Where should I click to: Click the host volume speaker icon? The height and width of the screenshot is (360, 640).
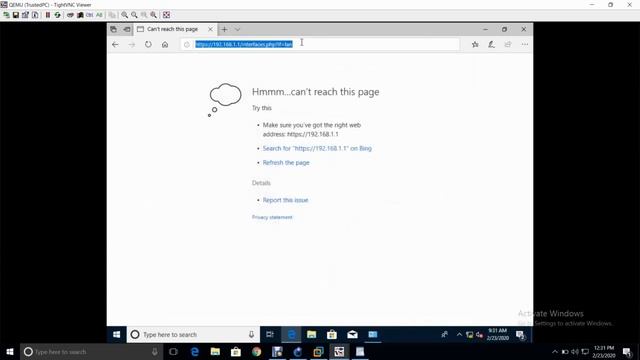point(575,352)
